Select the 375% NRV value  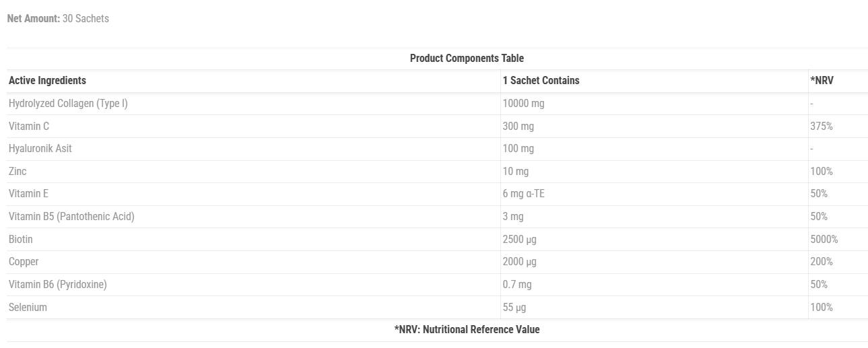(822, 126)
